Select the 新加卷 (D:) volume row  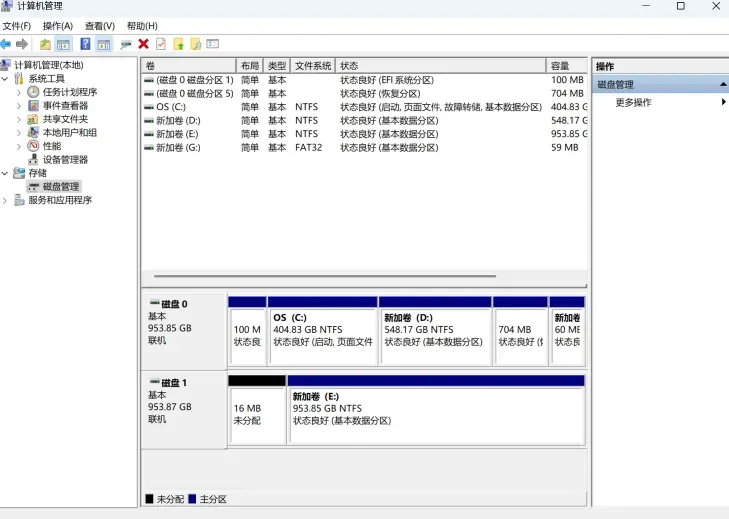coord(364,120)
